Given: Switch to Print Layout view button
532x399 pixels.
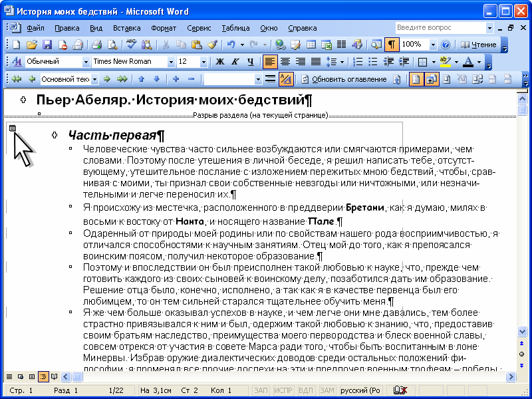Looking at the screenshot, I should pos(31,376).
